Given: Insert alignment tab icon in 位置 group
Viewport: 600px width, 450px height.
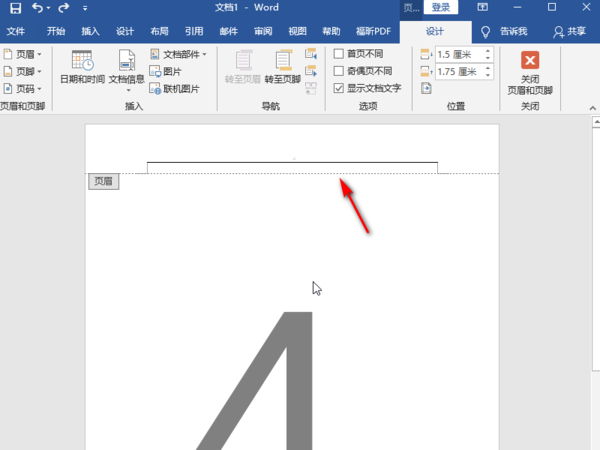Looking at the screenshot, I should (x=426, y=88).
